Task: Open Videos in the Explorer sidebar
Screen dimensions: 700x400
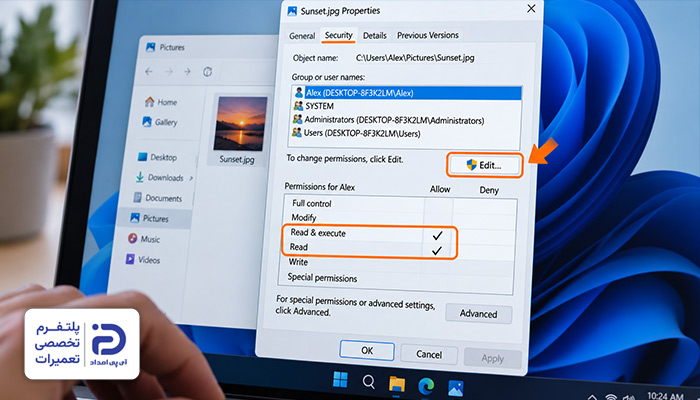Action: pos(143,260)
